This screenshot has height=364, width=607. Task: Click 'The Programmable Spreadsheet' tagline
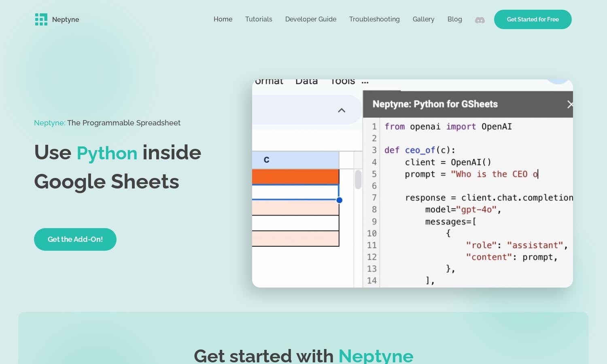tap(124, 123)
